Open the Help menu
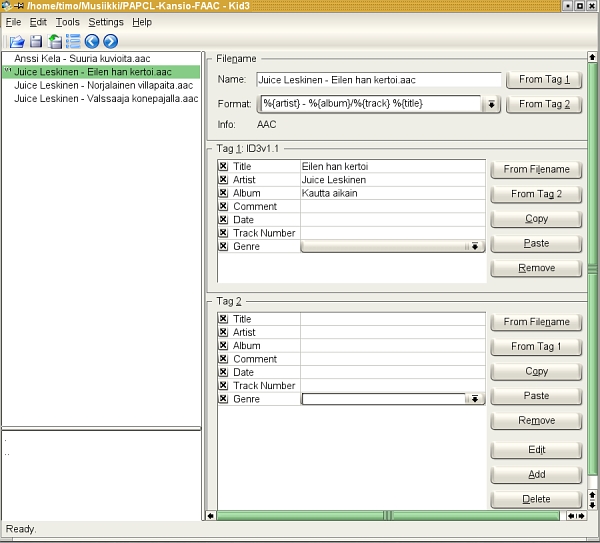Screen dimensions: 600x543 coord(142,22)
